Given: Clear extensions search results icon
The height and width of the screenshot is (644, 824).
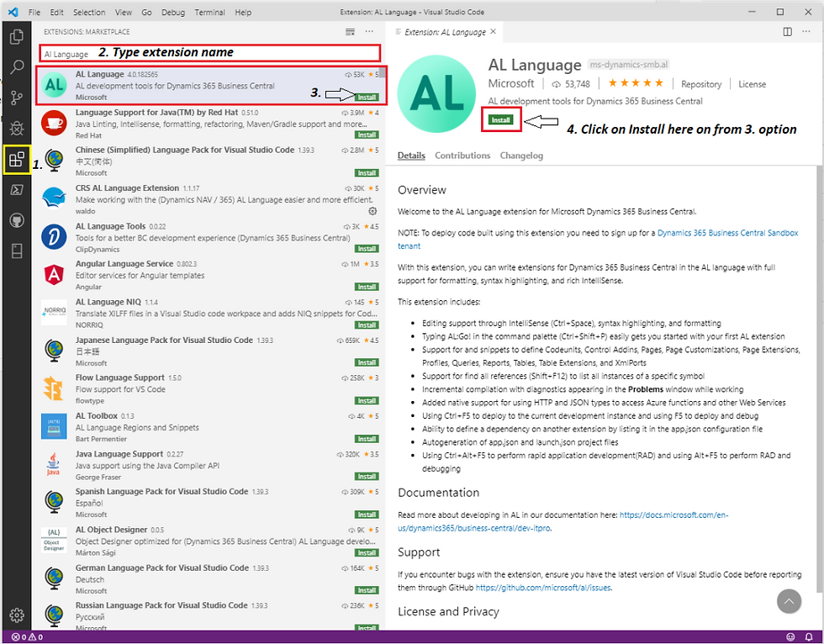Looking at the screenshot, I should tap(350, 32).
